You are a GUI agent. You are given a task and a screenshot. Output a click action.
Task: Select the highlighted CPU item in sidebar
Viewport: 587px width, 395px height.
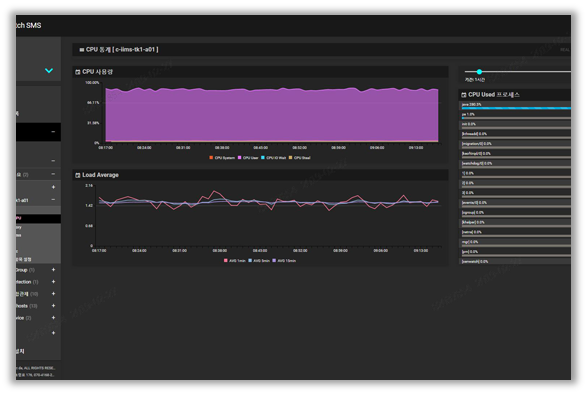point(38,218)
